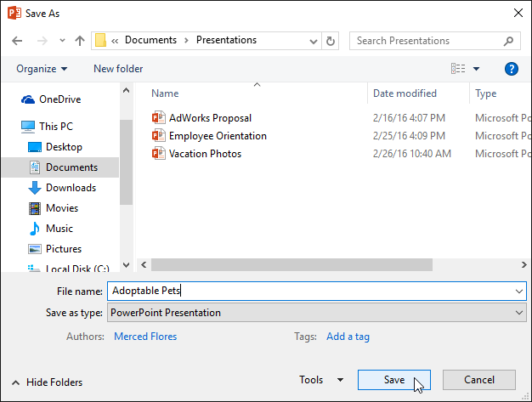
Task: Click the AdWorks Proposal PowerPoint file icon
Action: (158, 118)
